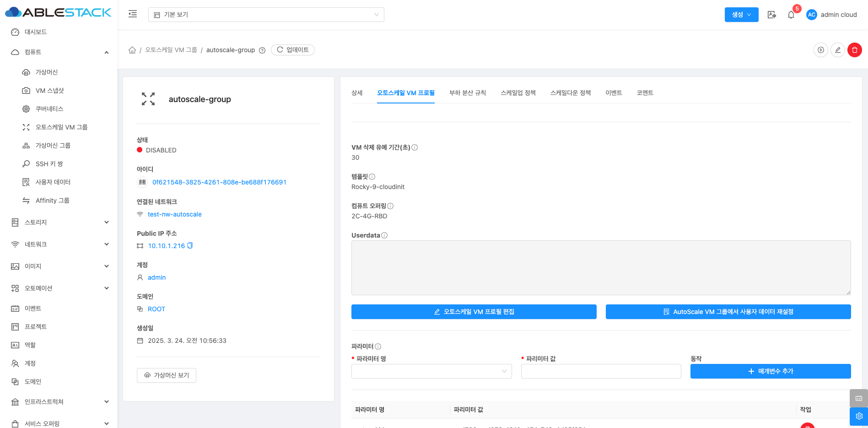Screen dimensions: 868x428
Task: Copy the Public IP address 10.10.1.216
Action: click(x=190, y=246)
